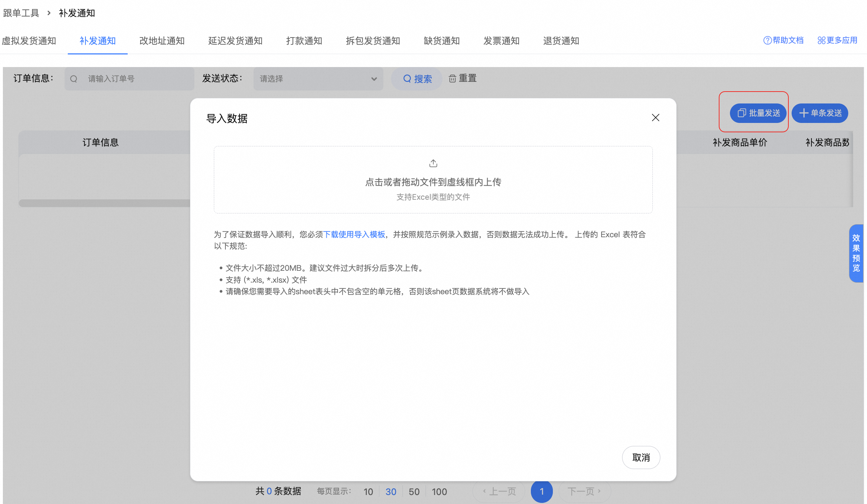
Task: Go to the 拆包发货通知 tab
Action: click(373, 41)
